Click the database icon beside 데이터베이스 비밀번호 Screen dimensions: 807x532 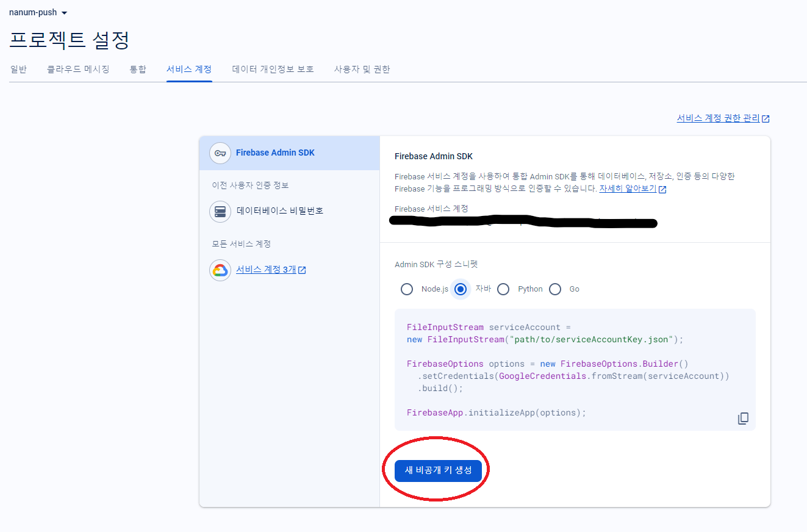tap(220, 211)
